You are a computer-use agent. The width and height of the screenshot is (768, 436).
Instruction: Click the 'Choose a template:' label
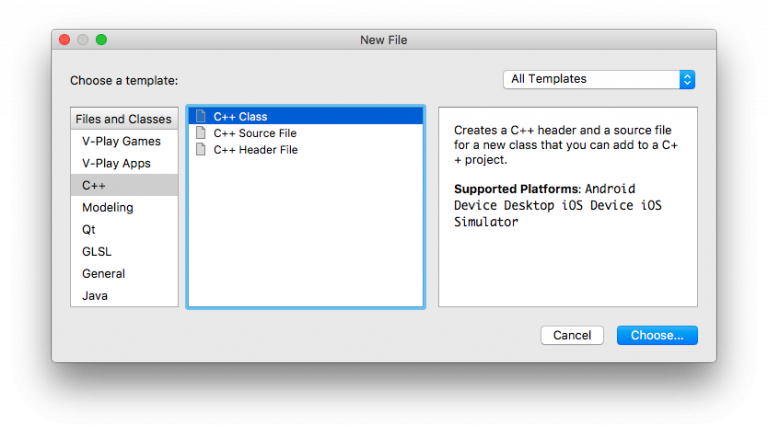[124, 80]
